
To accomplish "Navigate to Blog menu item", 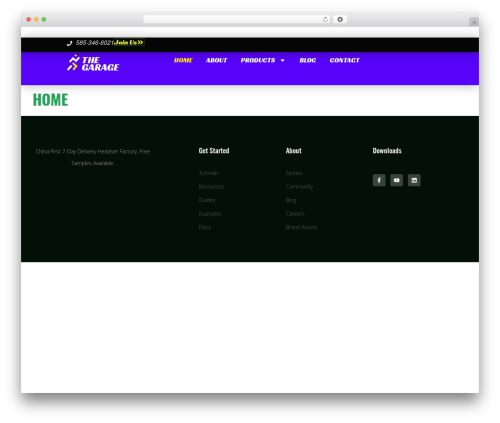I will [x=307, y=60].
